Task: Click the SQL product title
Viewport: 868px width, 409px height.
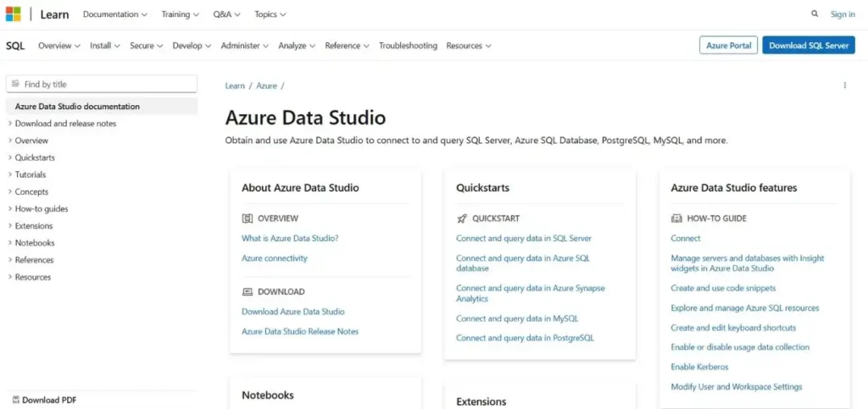Action: coord(15,46)
